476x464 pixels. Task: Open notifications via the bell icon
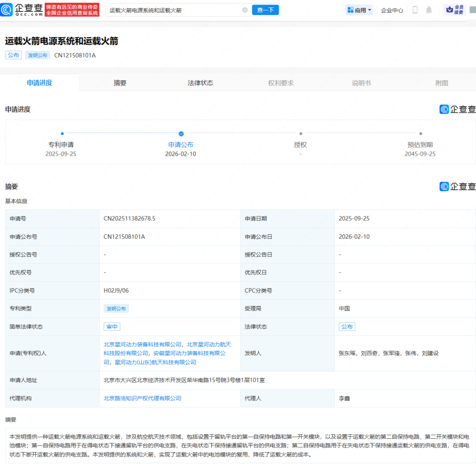click(x=428, y=9)
